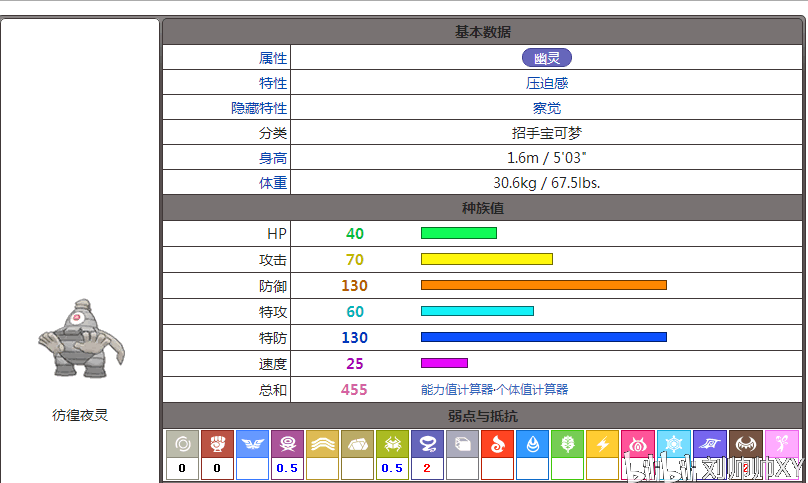Viewport: 808px width, 483px height.
Task: Click the Poison resistance multiplier 0.5
Action: click(x=287, y=468)
